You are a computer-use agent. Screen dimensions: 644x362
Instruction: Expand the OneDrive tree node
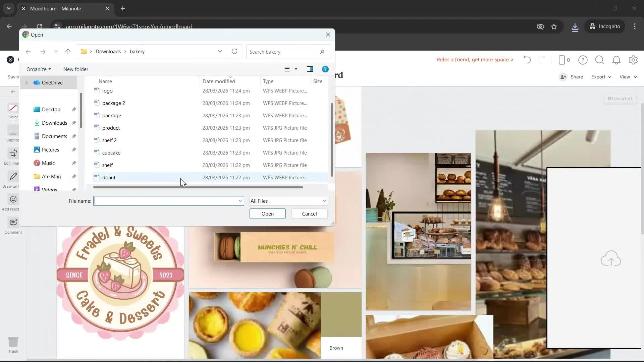[26, 82]
